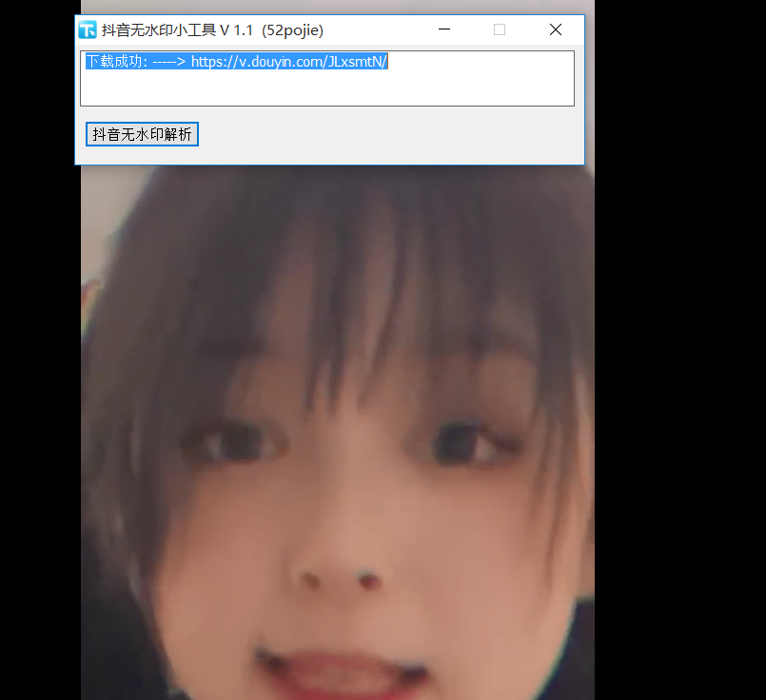
Task: Click the window title 抖音无水印小工具 V 1.1
Action: click(x=177, y=30)
